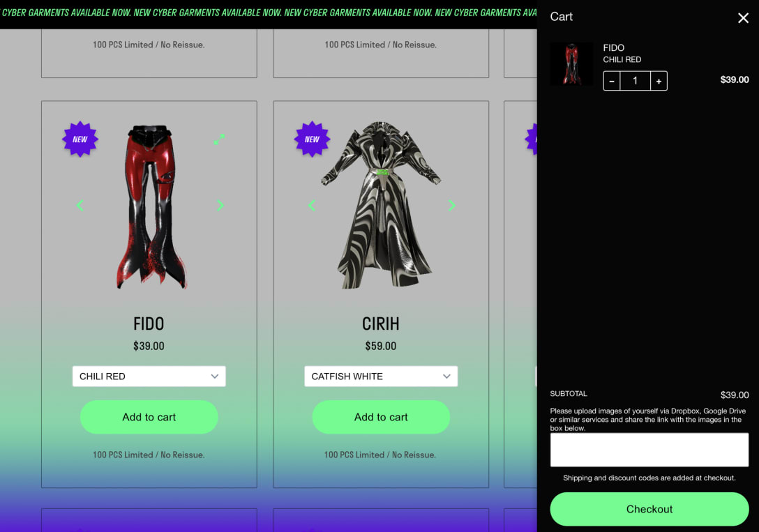
Task: Select the quantity field showing 1
Action: coord(635,81)
